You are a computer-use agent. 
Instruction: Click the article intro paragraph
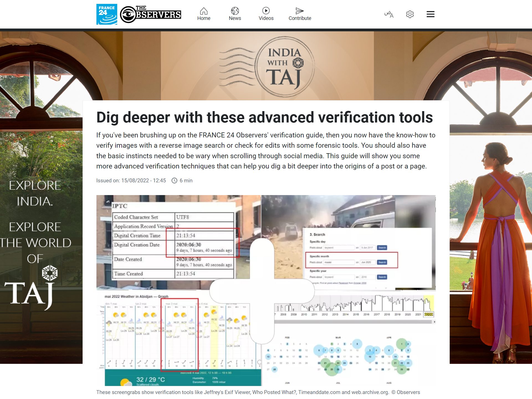coord(266,150)
